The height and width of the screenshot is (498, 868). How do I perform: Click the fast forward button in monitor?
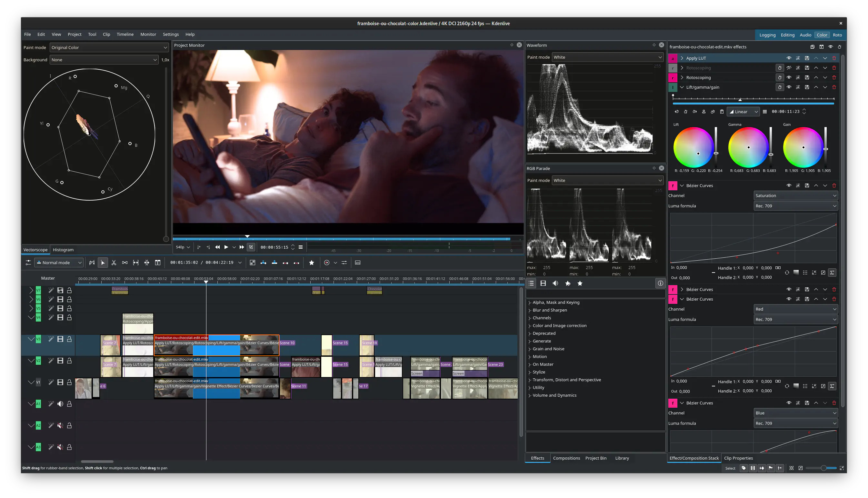point(242,247)
